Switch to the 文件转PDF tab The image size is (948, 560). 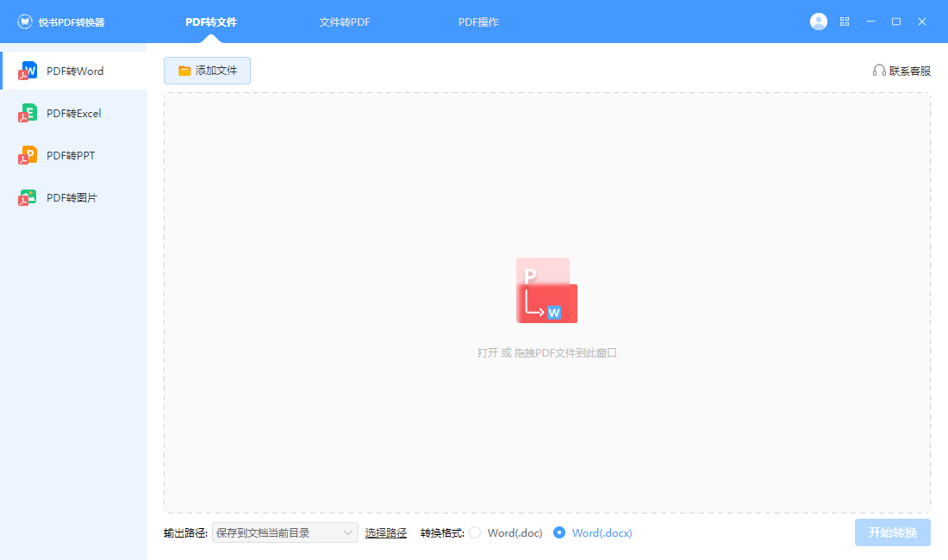tap(345, 22)
